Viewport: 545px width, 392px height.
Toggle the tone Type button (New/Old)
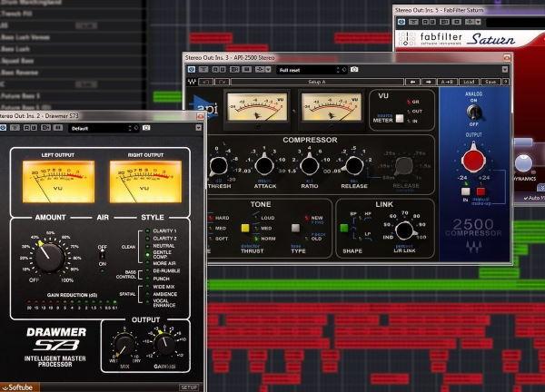point(295,228)
